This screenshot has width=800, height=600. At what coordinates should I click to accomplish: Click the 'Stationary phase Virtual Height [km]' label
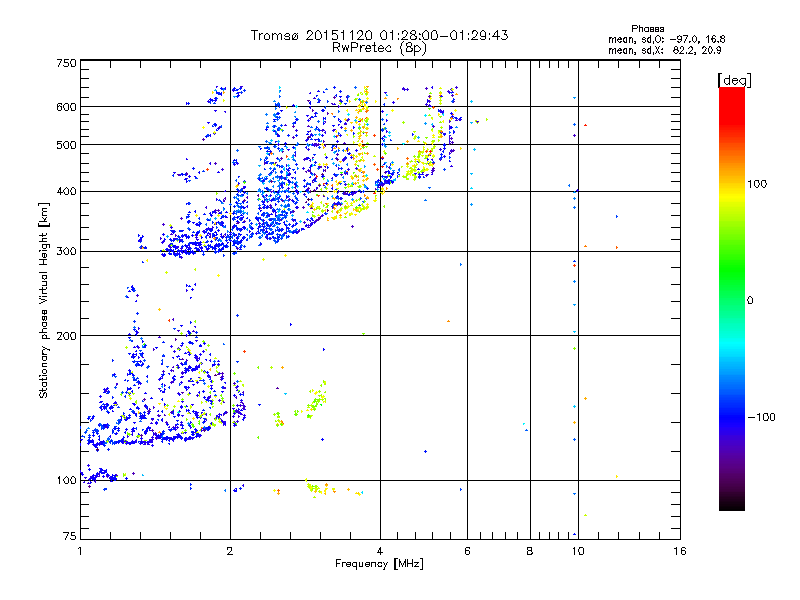pos(43,300)
